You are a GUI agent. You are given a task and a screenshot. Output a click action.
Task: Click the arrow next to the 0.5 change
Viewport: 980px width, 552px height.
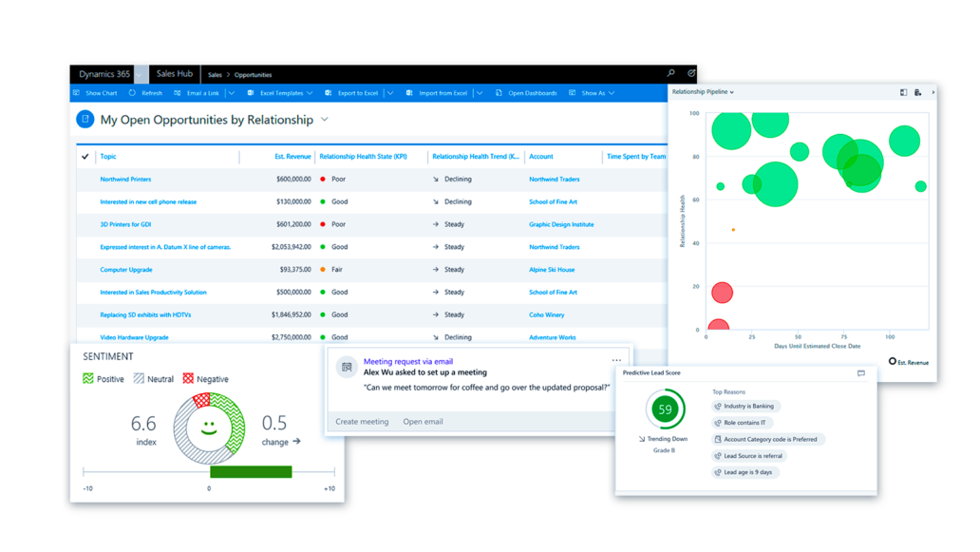pyautogui.click(x=297, y=442)
